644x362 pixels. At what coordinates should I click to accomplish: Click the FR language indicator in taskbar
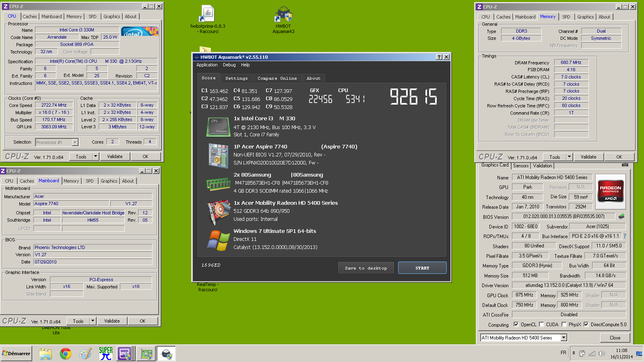click(x=563, y=353)
